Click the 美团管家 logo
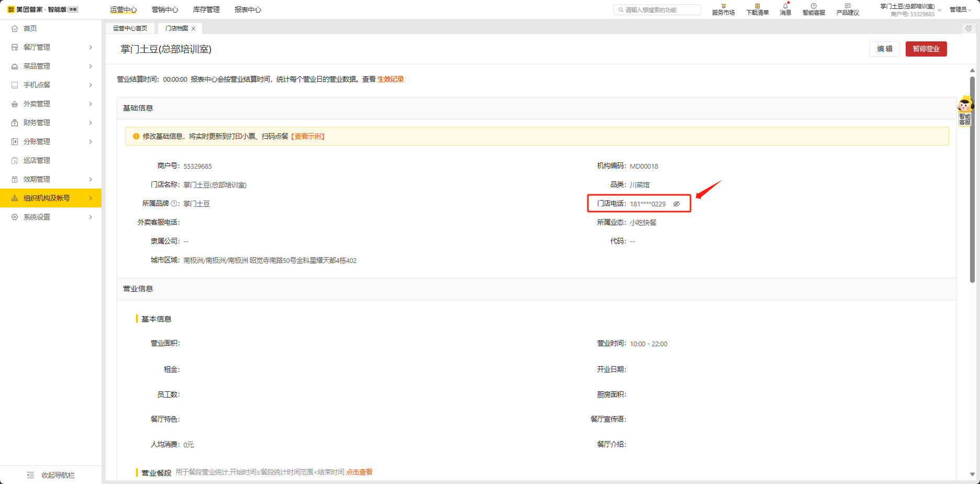The image size is (980, 484). click(43, 9)
